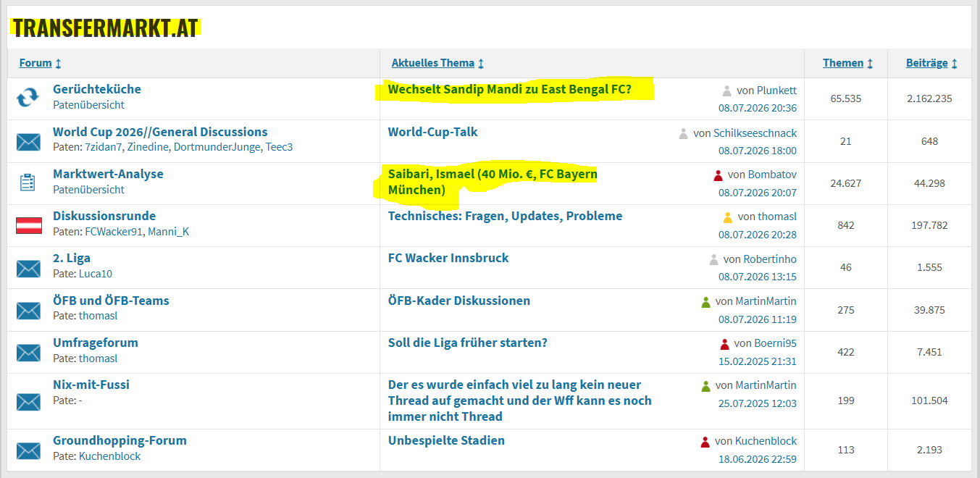Viewport: 980px width, 478px height.
Task: Click the grey user icon before Robertinho
Action: coord(713,259)
